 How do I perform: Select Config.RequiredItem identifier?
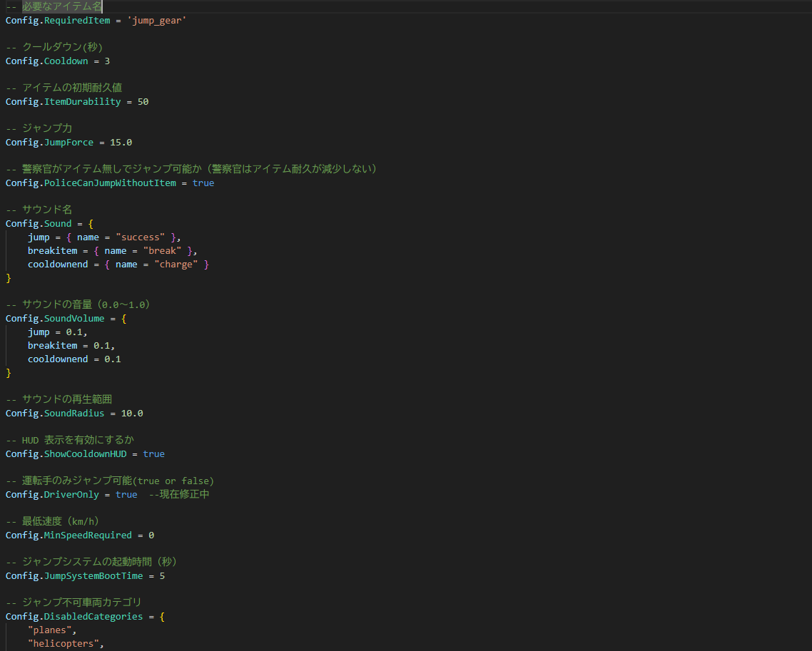[x=58, y=21]
